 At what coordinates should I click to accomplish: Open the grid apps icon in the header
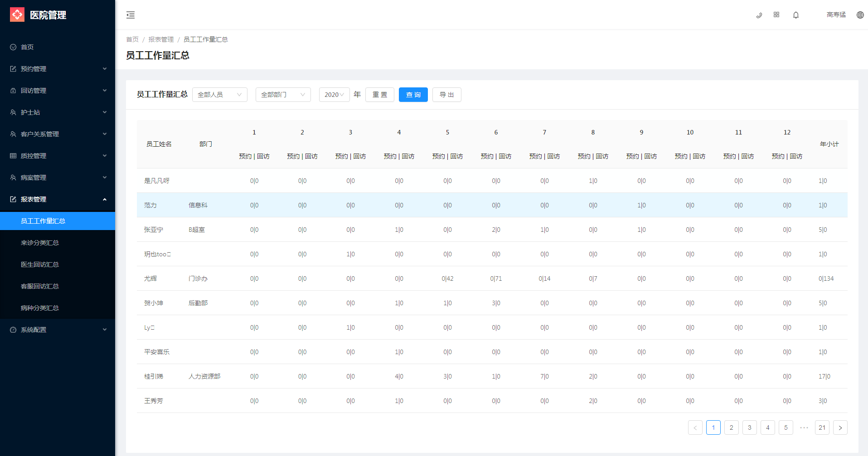click(x=776, y=14)
